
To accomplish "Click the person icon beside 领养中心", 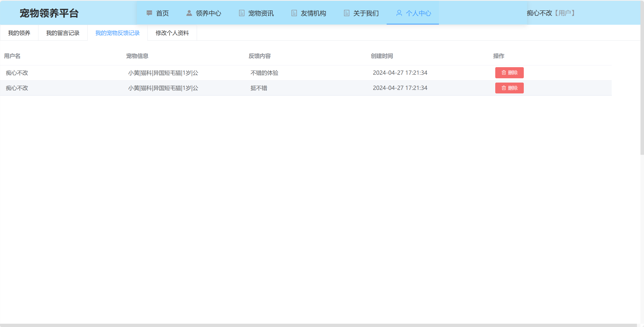I will pyautogui.click(x=189, y=13).
